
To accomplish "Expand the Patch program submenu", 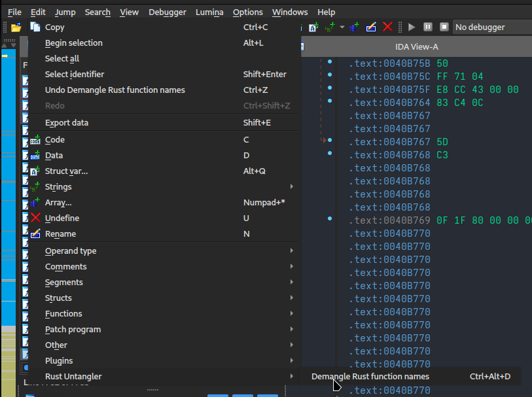I will point(291,329).
